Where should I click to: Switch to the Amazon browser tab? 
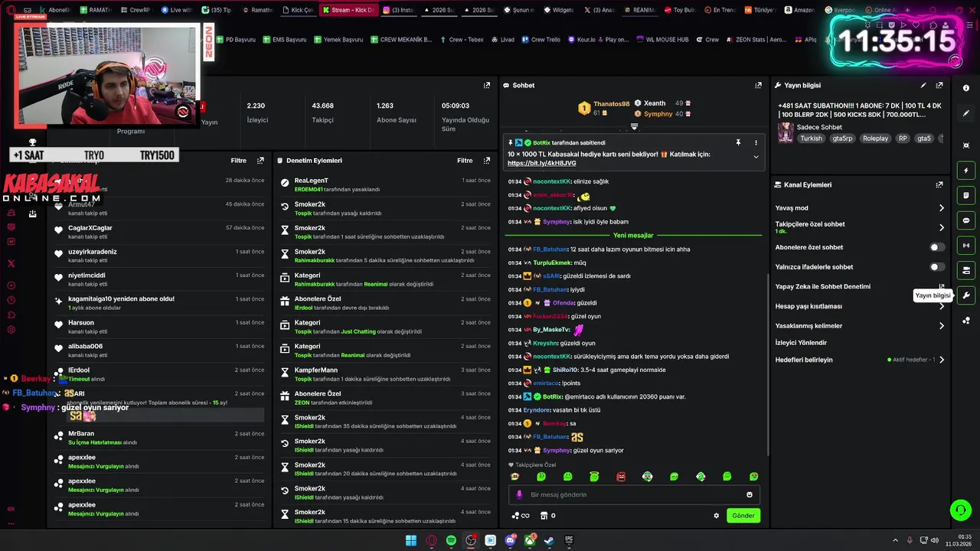click(x=799, y=10)
